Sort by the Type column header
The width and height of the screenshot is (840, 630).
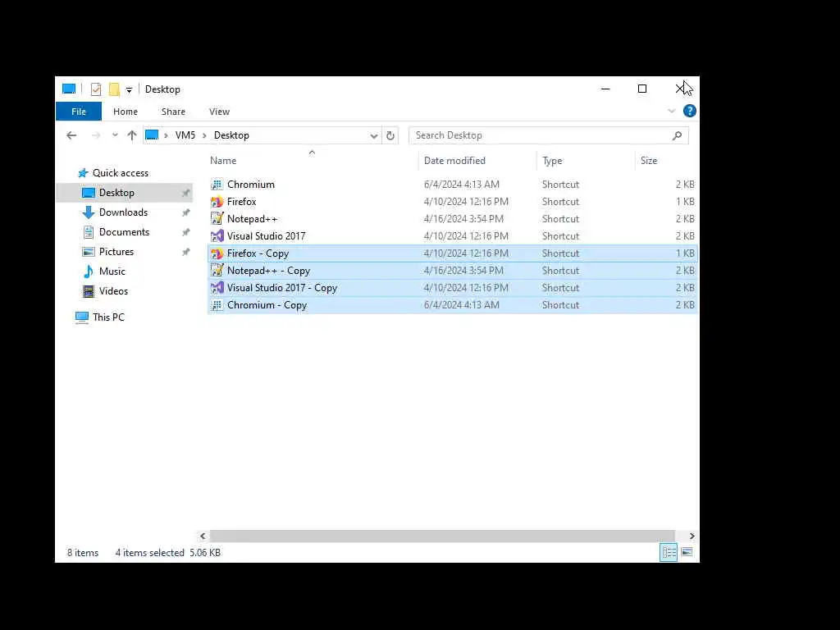coord(552,161)
